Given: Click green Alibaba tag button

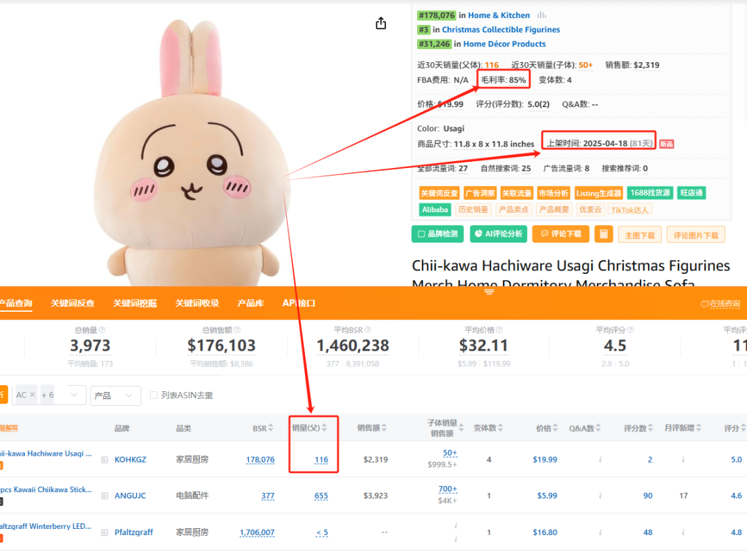Looking at the screenshot, I should (x=435, y=209).
